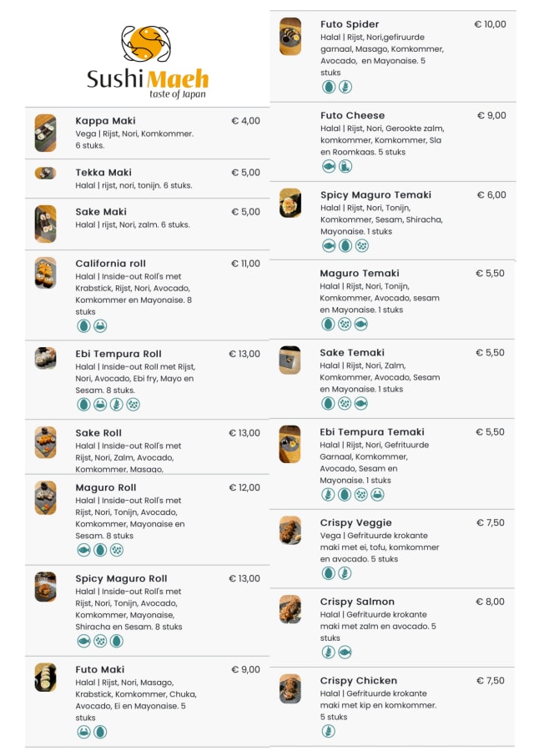This screenshot has height=756, width=534.
Task: Click the € 5,00 price of Sake Maki
Action: coord(245,212)
